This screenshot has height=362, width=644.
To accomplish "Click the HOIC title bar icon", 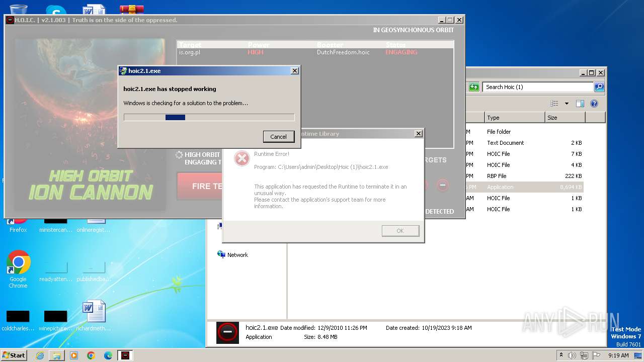I will point(10,20).
